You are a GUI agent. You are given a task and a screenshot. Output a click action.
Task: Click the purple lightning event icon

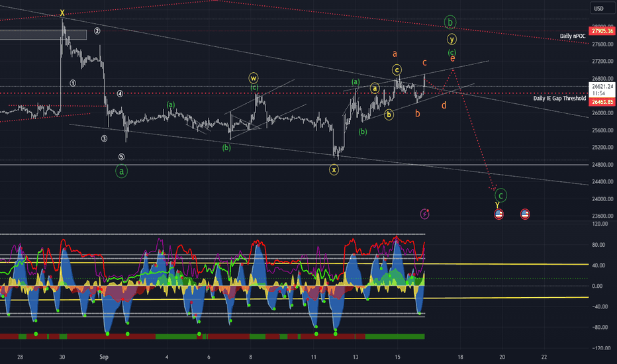424,214
